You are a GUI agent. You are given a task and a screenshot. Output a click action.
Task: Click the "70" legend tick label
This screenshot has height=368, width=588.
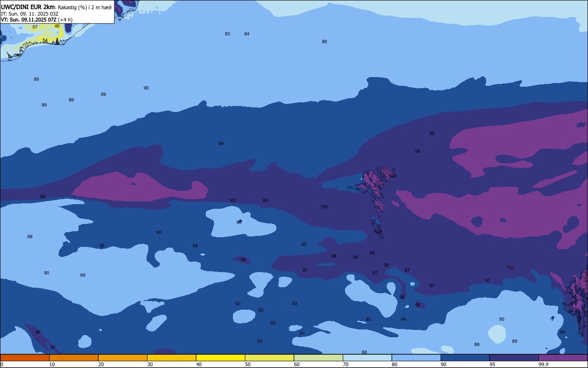345,364
